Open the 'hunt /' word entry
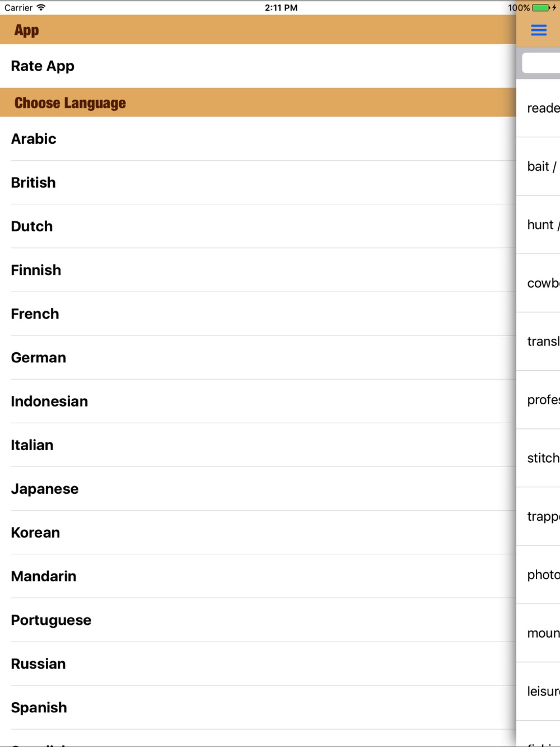Screen dimensions: 560x747 click(x=538, y=225)
